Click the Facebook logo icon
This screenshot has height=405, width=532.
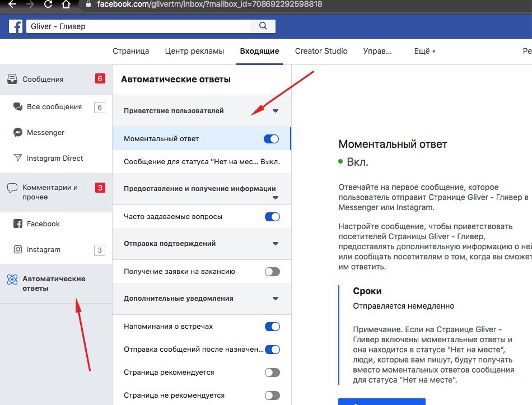(x=16, y=26)
